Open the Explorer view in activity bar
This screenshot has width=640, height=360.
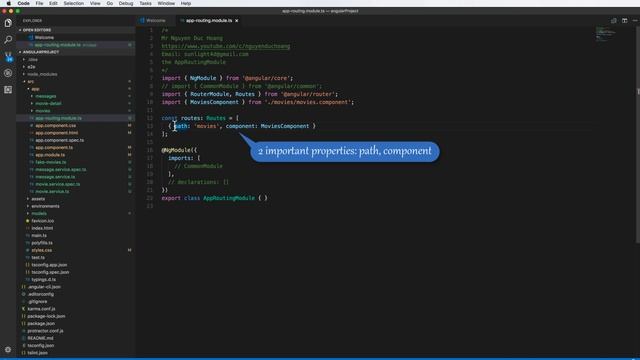coord(8,23)
